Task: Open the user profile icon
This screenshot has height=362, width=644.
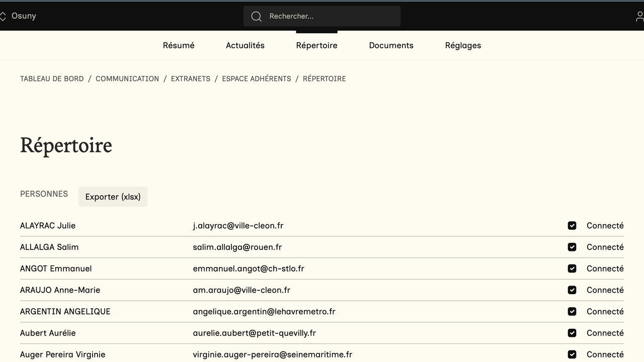Action: [639, 16]
